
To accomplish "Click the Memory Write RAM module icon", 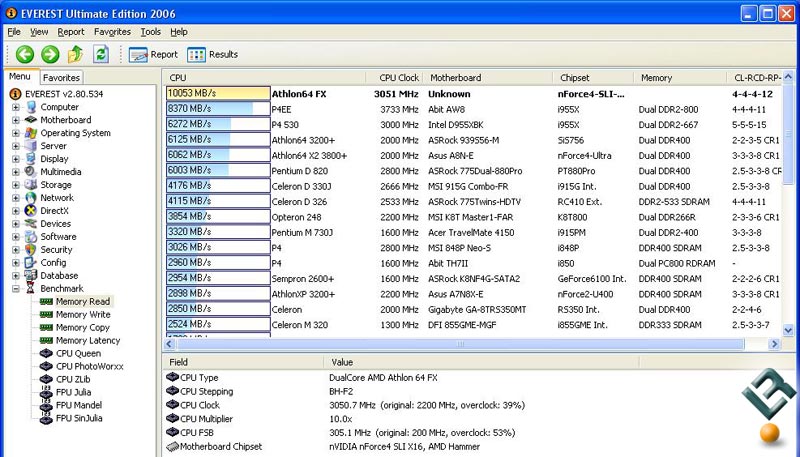I will click(x=46, y=315).
